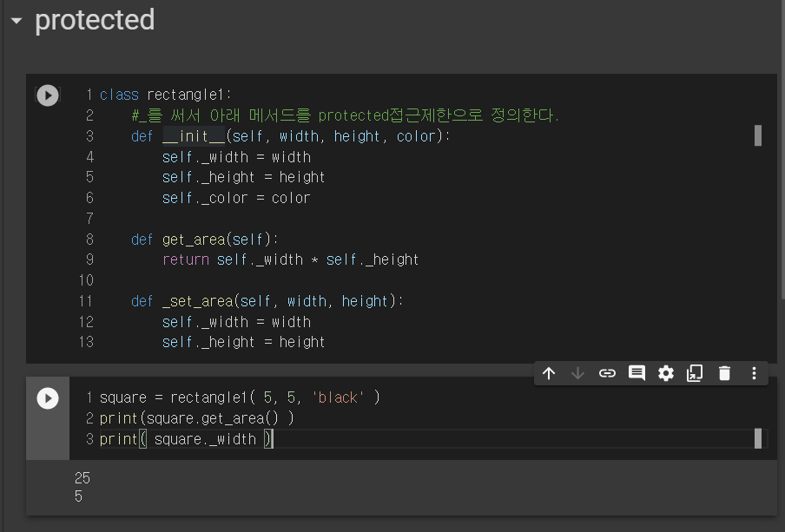This screenshot has height=532, width=785.
Task: Click the square = rectangle1( 5, 5, 'black' ) line
Action: click(x=240, y=397)
